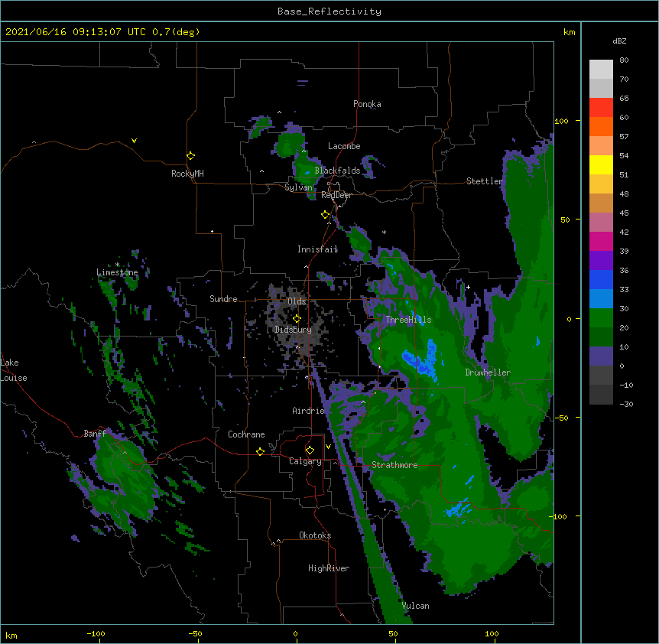Click the Calgary city label

tap(305, 461)
